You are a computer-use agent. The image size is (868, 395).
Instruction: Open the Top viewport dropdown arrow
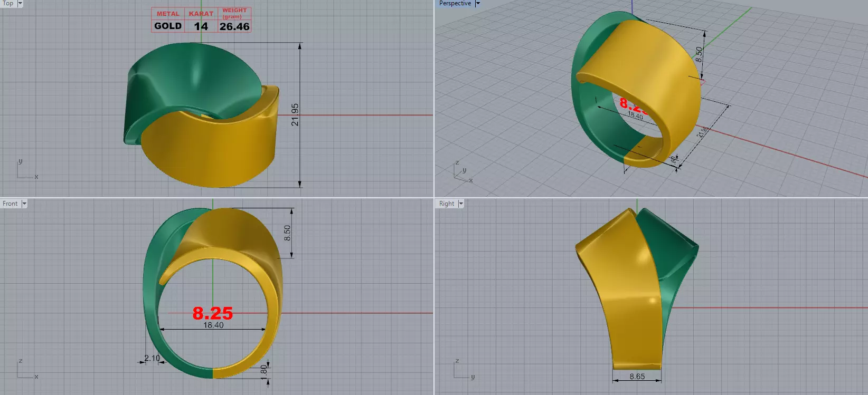point(20,4)
